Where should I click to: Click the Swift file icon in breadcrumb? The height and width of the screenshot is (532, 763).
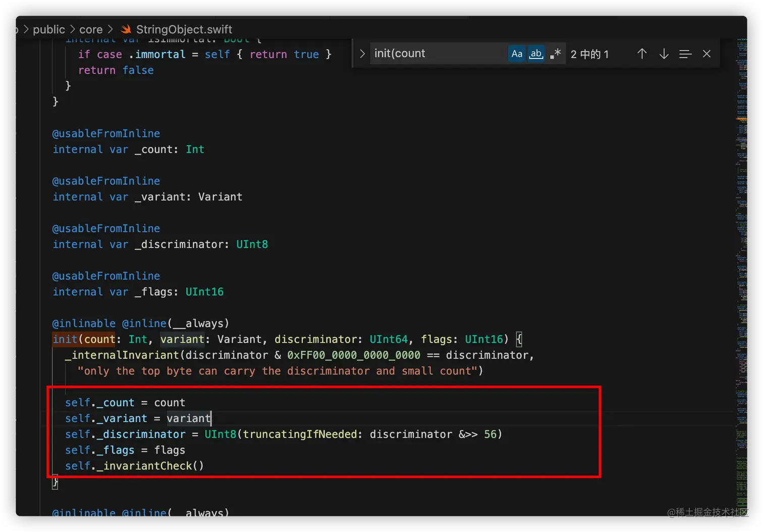[x=126, y=29]
